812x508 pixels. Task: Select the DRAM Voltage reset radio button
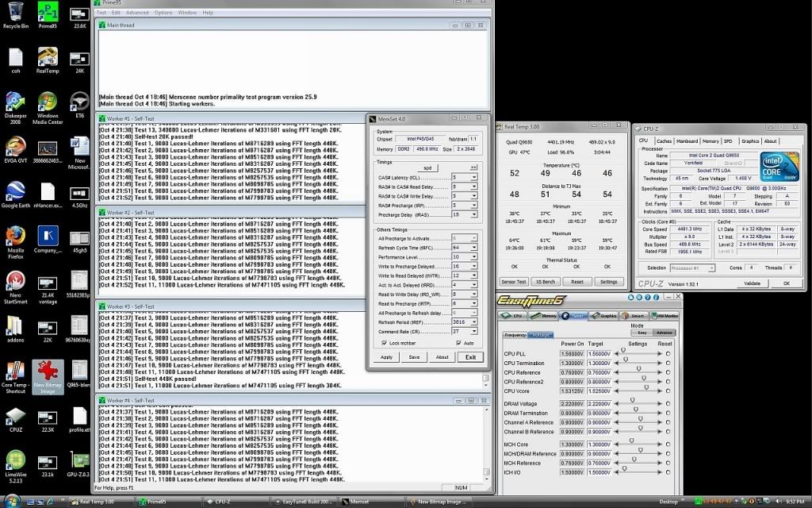point(668,404)
